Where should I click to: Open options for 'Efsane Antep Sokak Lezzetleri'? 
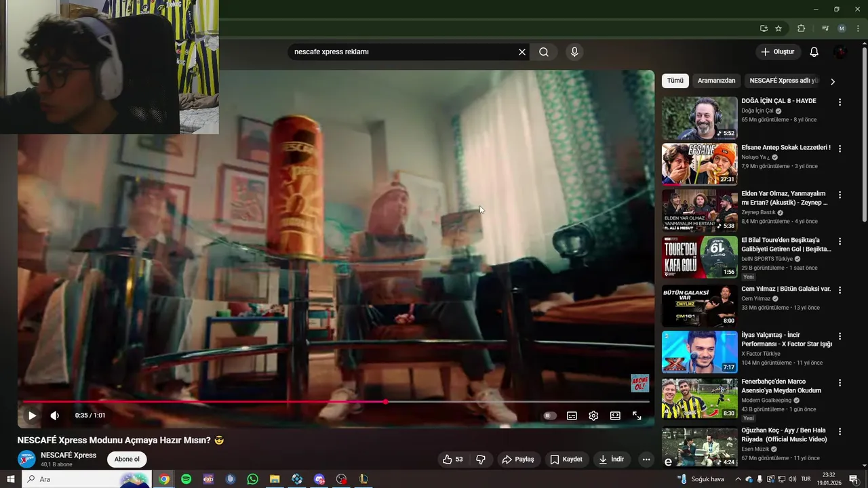[x=840, y=148]
